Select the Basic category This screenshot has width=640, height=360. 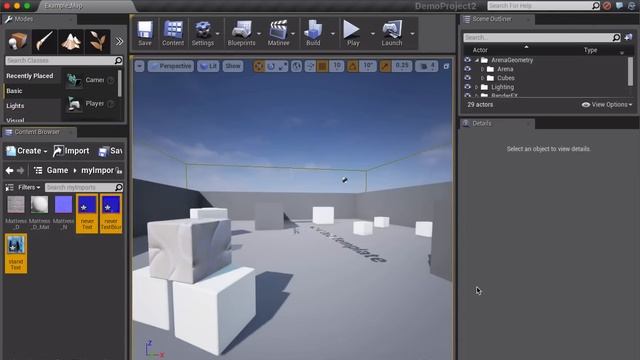click(x=32, y=91)
